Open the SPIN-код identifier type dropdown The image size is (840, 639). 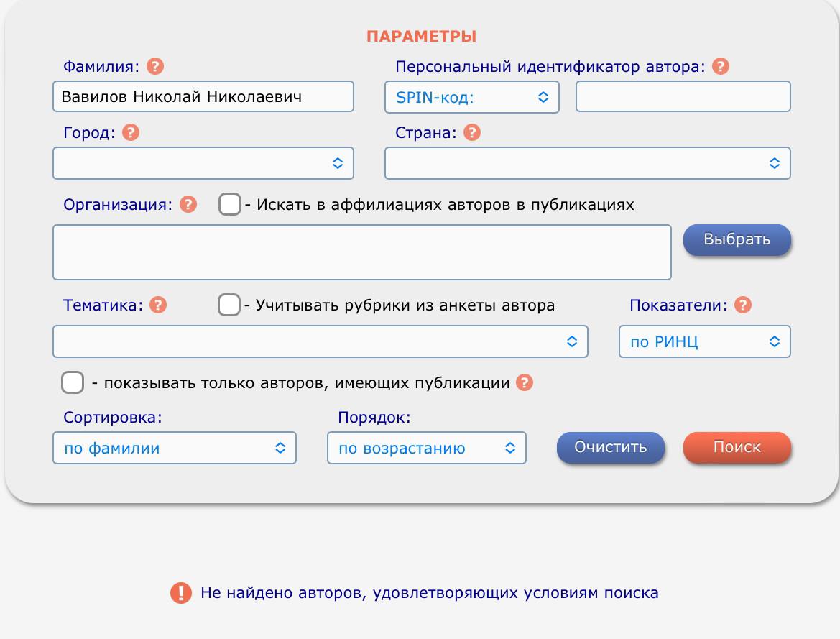472,97
